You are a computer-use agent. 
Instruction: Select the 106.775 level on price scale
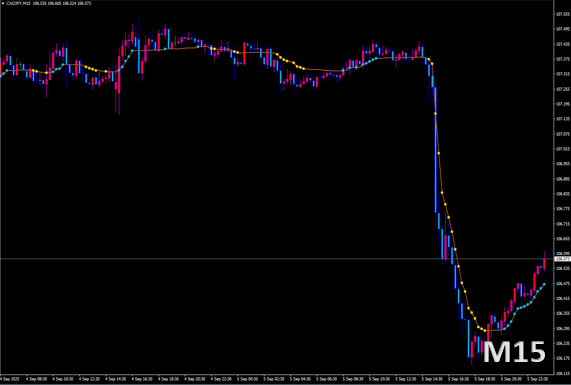click(562, 209)
